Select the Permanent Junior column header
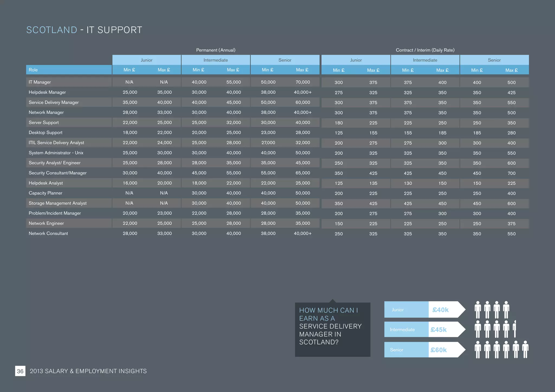 coord(147,60)
